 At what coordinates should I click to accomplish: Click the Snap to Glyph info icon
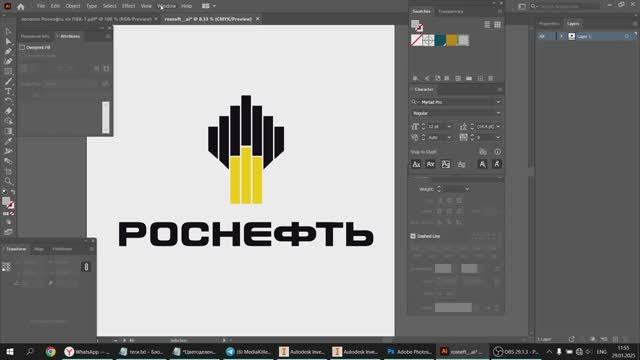(498, 152)
